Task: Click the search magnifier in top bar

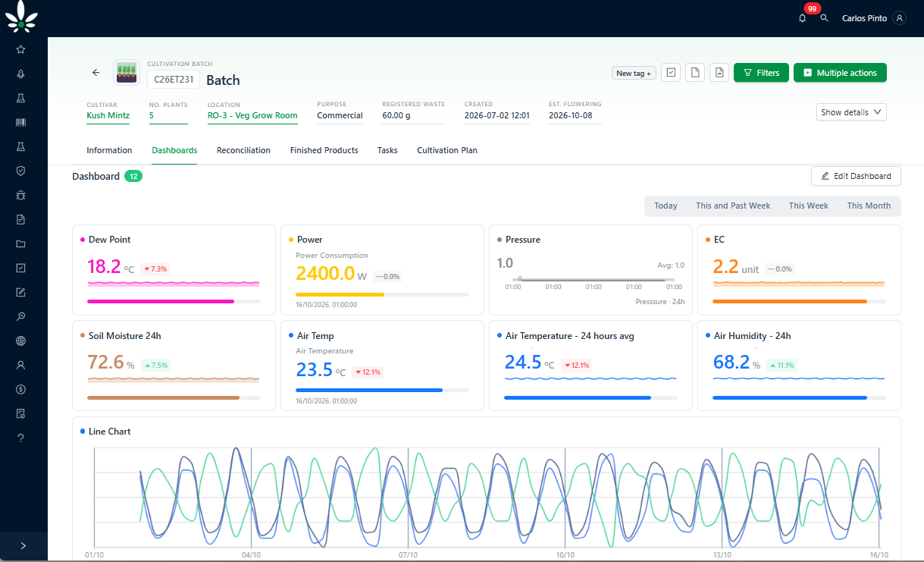Action: point(825,18)
